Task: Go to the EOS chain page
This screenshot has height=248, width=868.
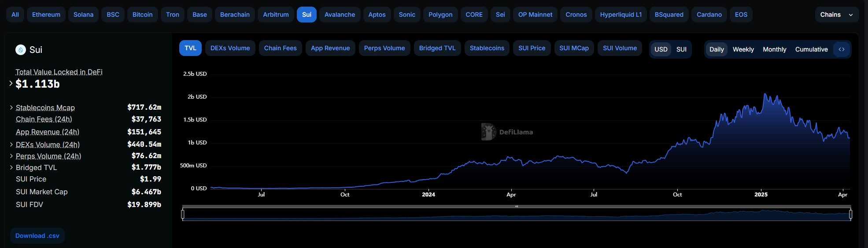Action: pyautogui.click(x=741, y=15)
